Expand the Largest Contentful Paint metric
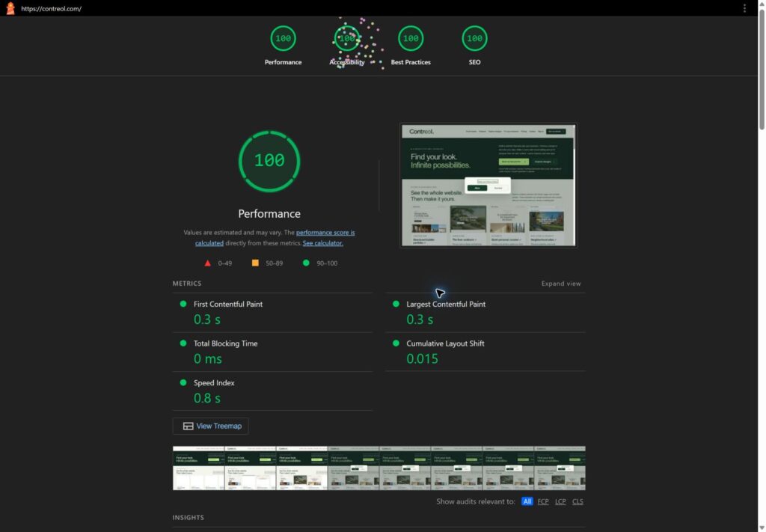The image size is (766, 532). coord(485,313)
